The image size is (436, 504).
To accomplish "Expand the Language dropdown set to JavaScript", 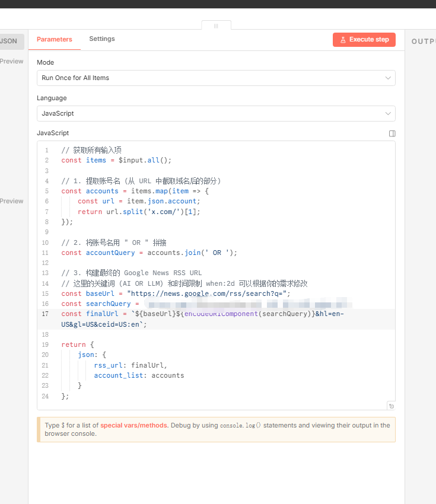I will tap(216, 113).
